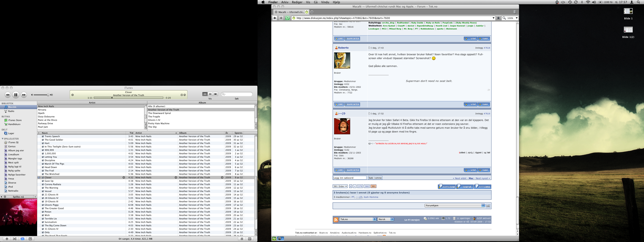Screen dimensions: 644x242
Task: Open the Vindu menu
Action: (325, 2)
